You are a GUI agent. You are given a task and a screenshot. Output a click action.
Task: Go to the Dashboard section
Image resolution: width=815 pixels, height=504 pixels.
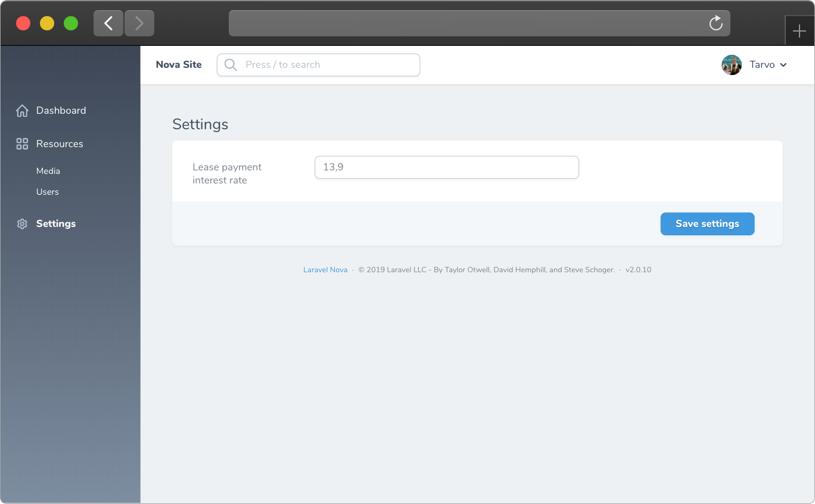(x=61, y=110)
